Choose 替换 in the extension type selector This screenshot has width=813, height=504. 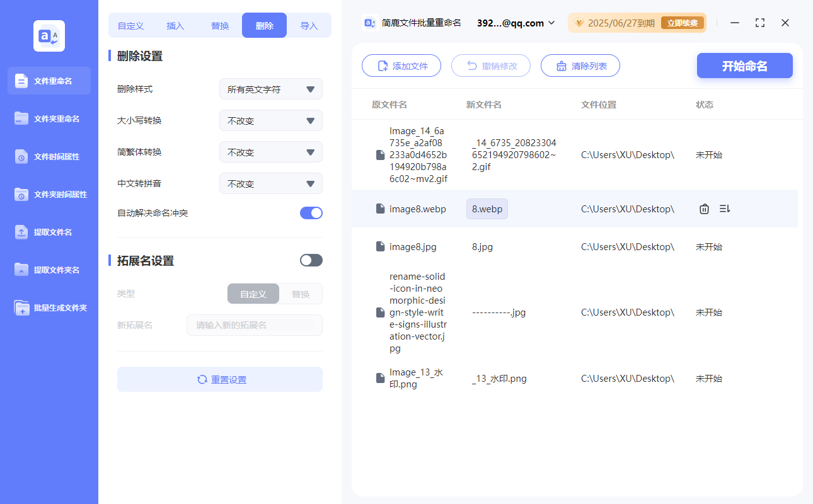pos(301,294)
